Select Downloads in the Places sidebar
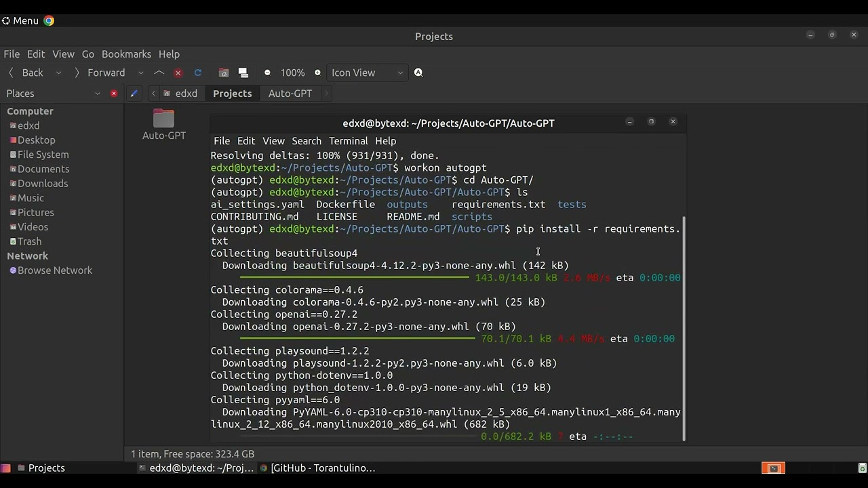The width and height of the screenshot is (868, 488). (43, 184)
